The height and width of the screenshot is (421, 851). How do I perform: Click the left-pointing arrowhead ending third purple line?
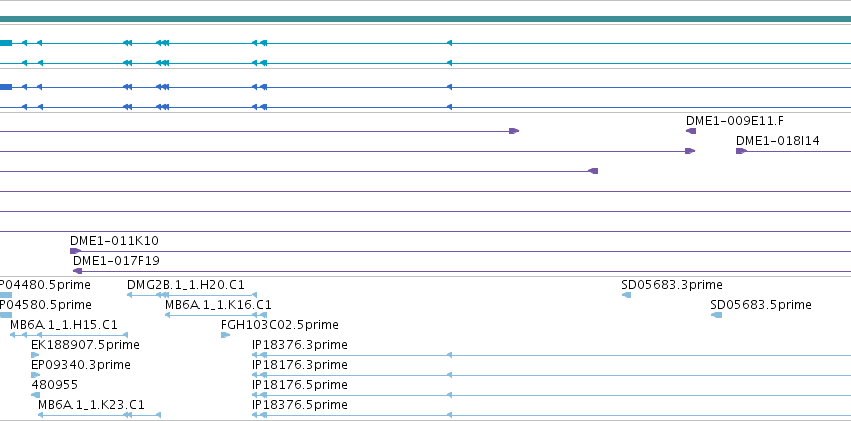[x=593, y=171]
